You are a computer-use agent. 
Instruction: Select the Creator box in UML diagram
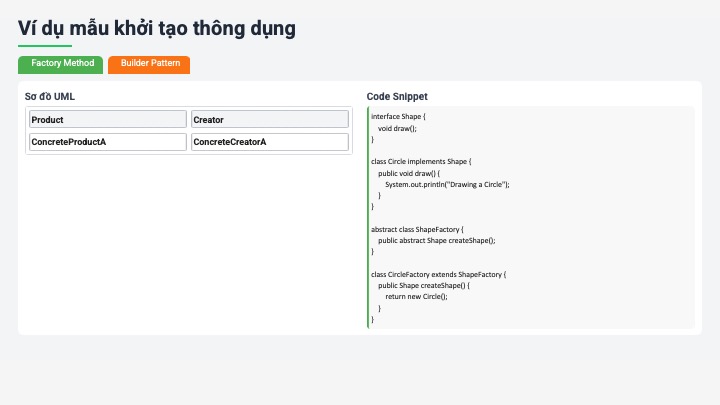(269, 120)
